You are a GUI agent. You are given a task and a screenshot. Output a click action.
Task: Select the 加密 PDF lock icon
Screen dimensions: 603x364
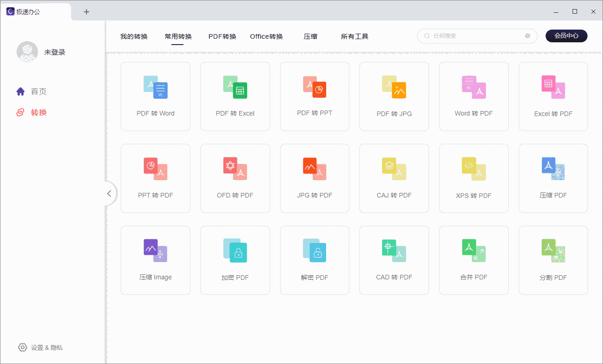tap(235, 251)
